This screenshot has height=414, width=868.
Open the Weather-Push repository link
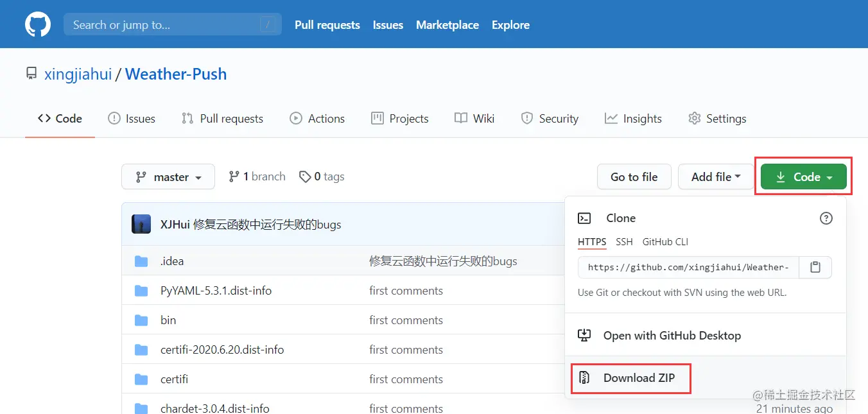pyautogui.click(x=176, y=74)
